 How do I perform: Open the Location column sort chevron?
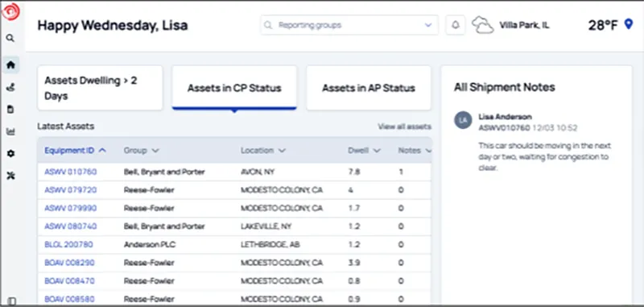tap(282, 151)
